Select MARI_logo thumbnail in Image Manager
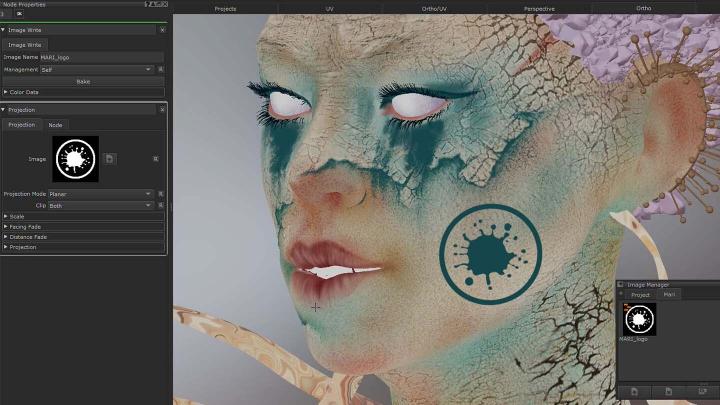 639,319
